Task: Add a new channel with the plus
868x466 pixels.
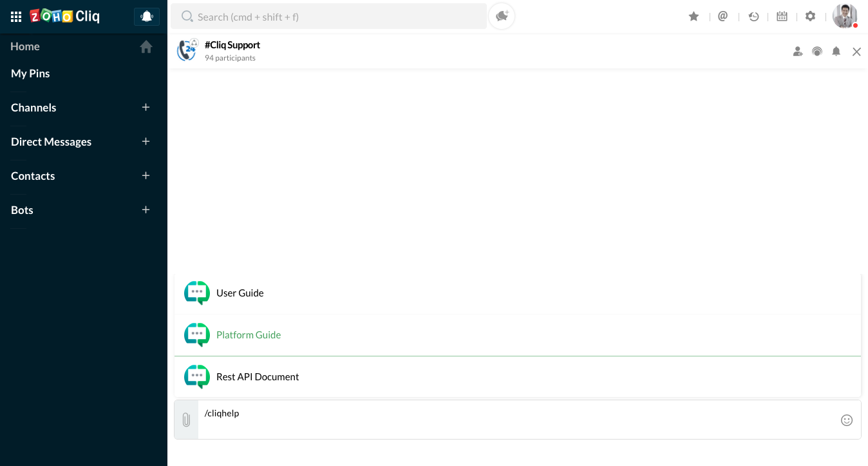Action: (146, 108)
